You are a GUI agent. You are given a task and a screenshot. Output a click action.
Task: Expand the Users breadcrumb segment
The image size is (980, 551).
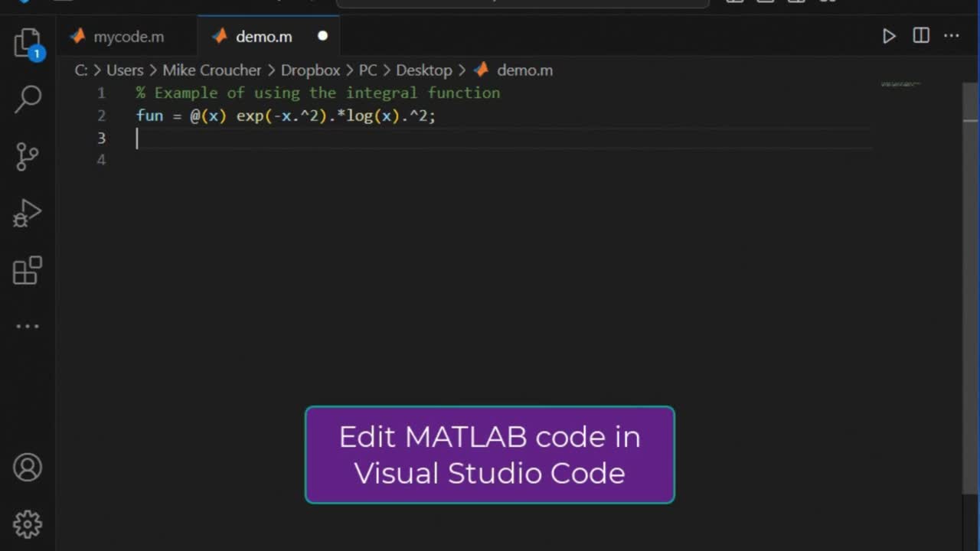[x=125, y=70]
